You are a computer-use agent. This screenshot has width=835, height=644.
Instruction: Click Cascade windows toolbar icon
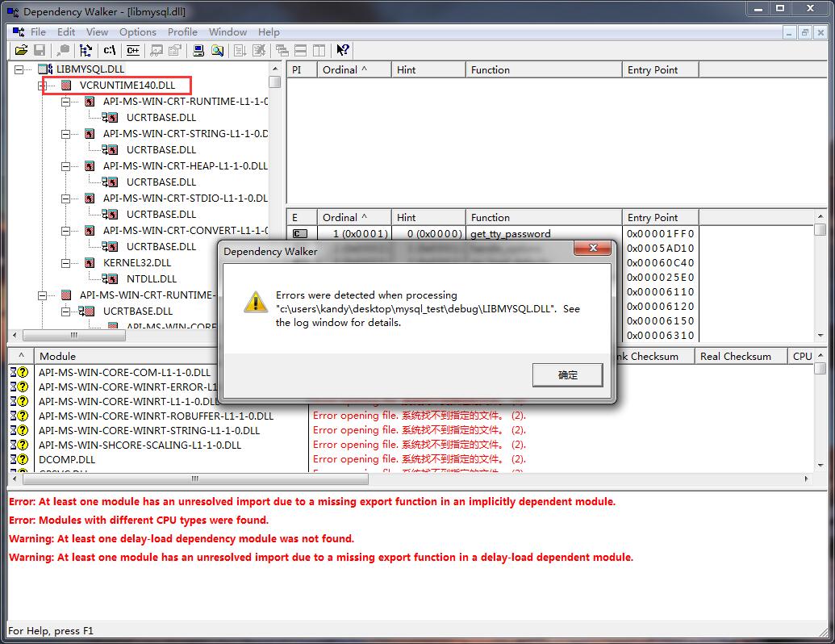[x=282, y=50]
